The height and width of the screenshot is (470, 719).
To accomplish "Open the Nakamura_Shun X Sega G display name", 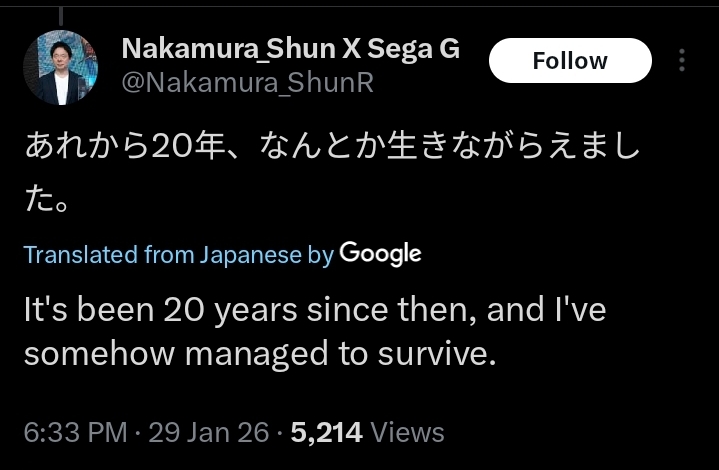I will point(290,49).
